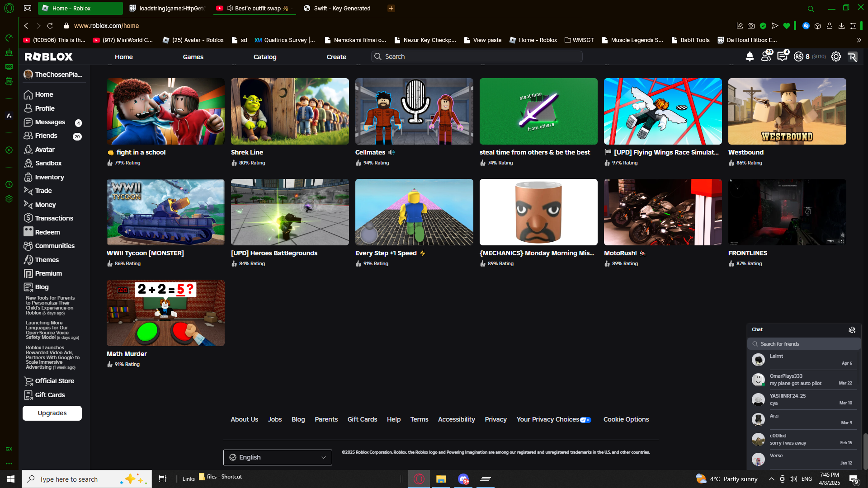Click the Upgrades button
The width and height of the screenshot is (868, 488).
52,413
